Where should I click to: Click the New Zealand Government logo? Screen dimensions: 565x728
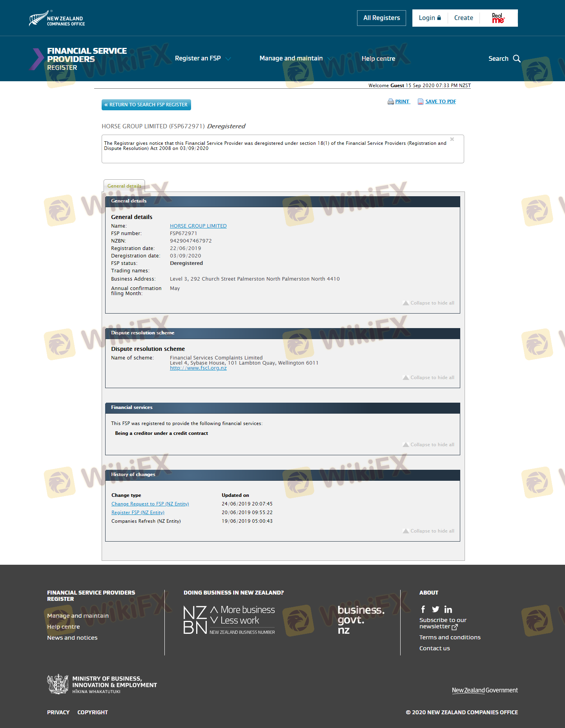click(485, 690)
